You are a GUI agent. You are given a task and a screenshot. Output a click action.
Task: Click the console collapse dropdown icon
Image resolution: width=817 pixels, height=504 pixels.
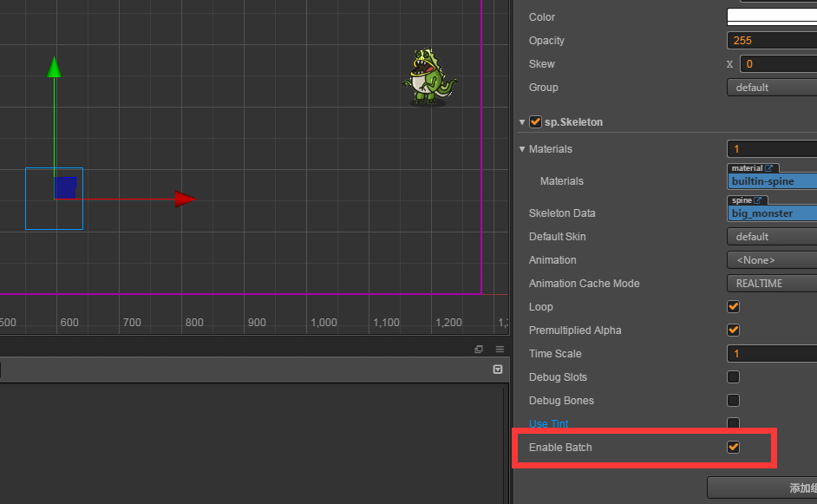[x=498, y=370]
